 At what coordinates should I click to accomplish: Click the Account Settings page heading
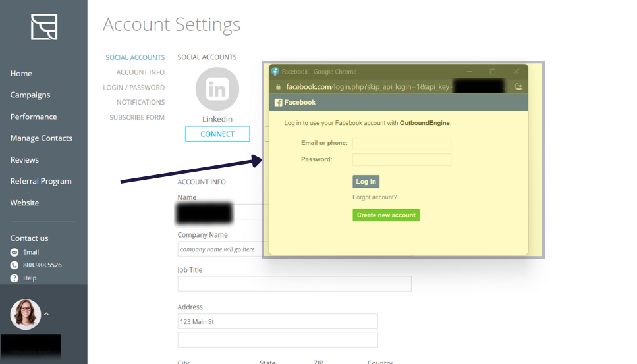pos(171,25)
